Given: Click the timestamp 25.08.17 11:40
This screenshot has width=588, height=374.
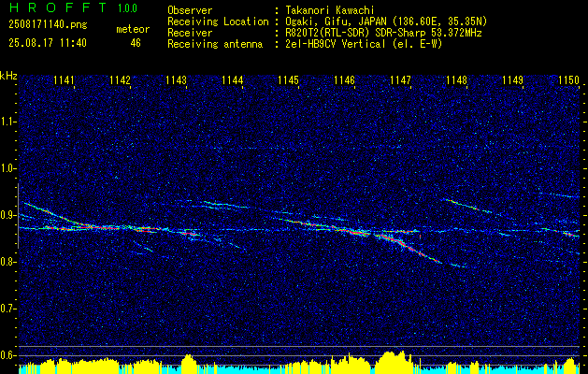Looking at the screenshot, I should pyautogui.click(x=48, y=43).
